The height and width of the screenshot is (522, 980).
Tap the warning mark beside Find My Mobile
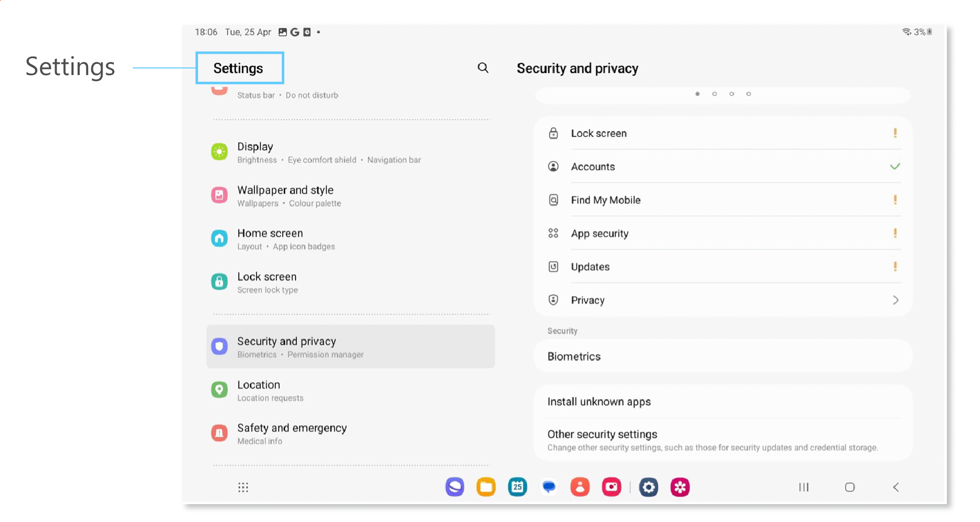pos(895,200)
